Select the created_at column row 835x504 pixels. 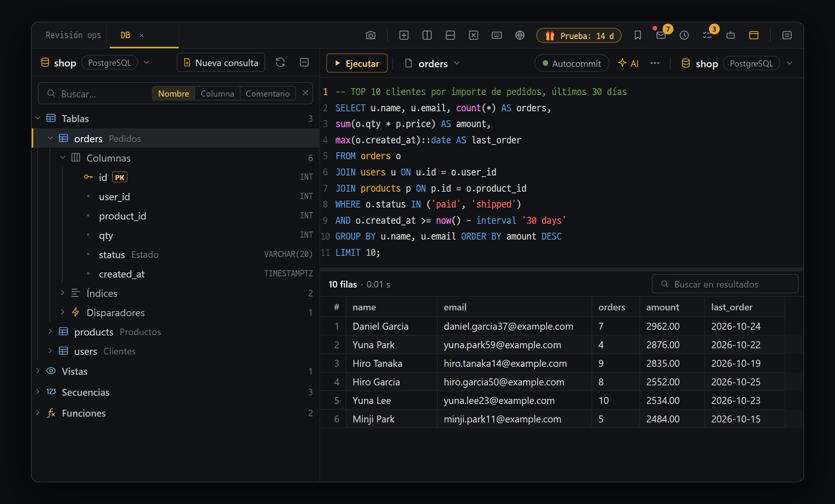pos(176,274)
